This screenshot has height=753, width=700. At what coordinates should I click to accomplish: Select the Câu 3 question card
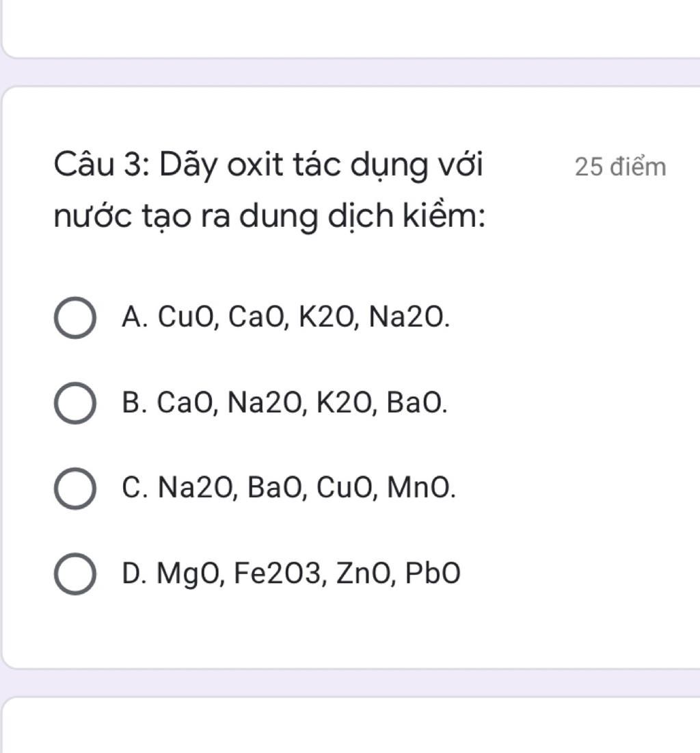350,376
